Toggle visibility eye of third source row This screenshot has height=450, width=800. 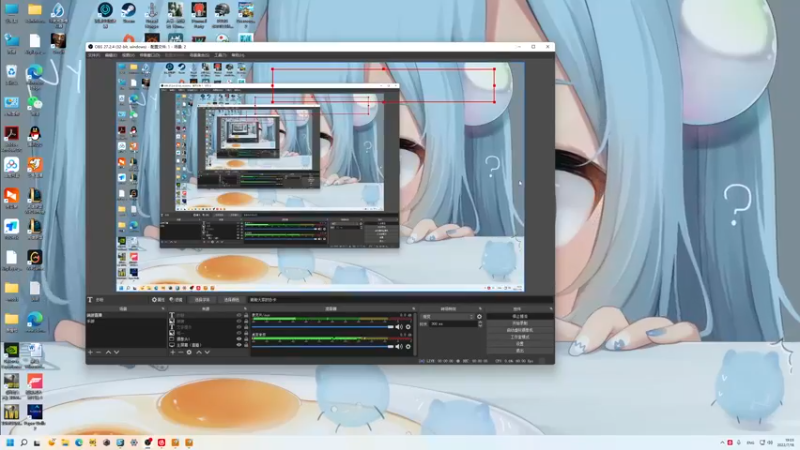pos(239,327)
